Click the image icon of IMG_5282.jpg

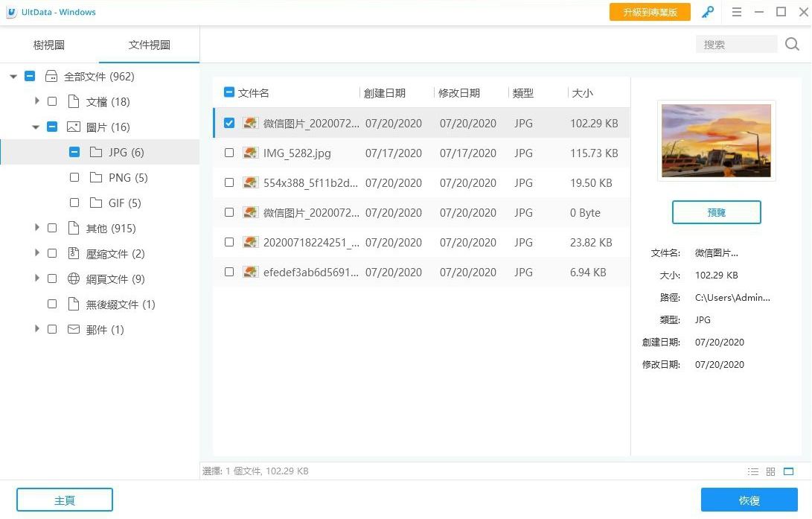[251, 153]
